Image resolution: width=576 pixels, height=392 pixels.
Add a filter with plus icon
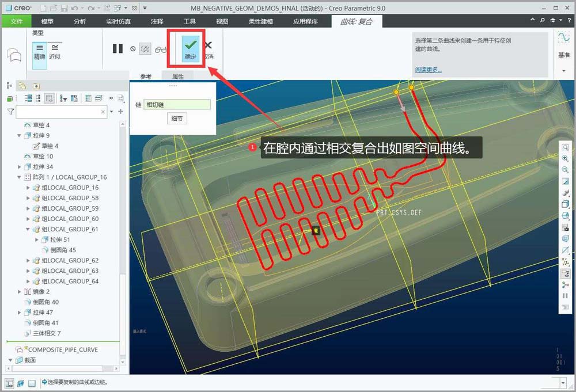120,111
